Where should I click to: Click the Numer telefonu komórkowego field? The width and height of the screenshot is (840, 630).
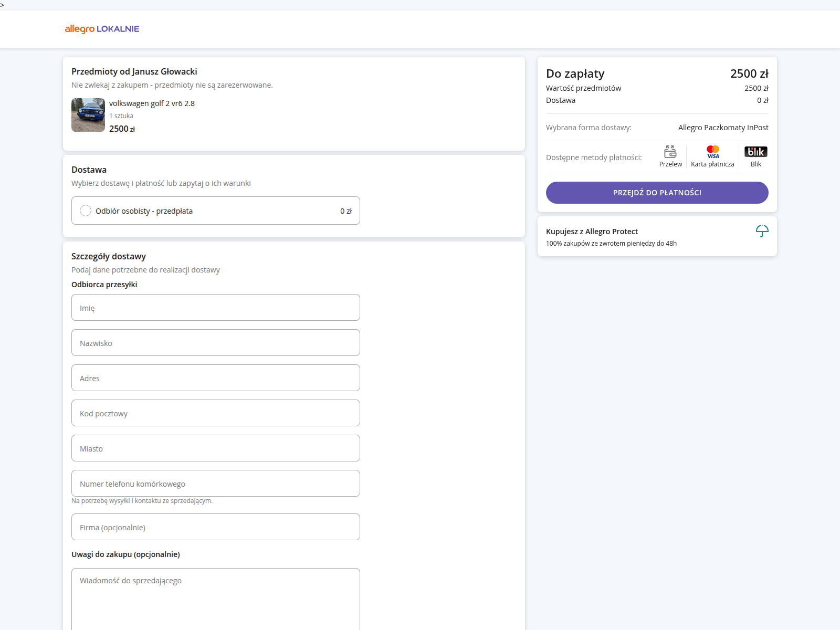coord(215,484)
